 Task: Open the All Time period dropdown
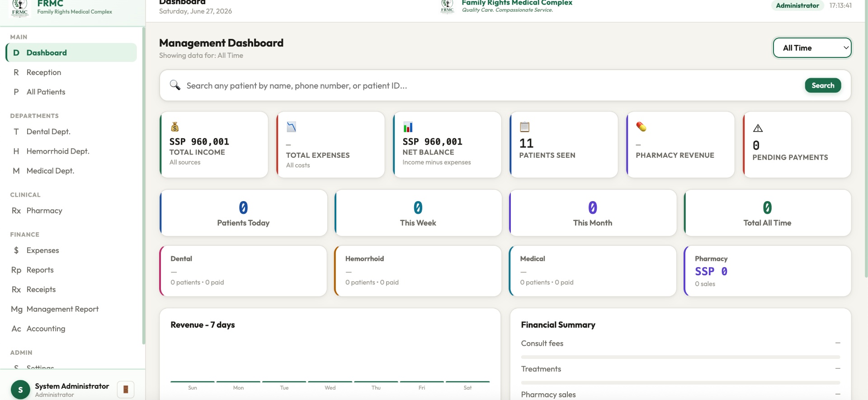click(812, 48)
